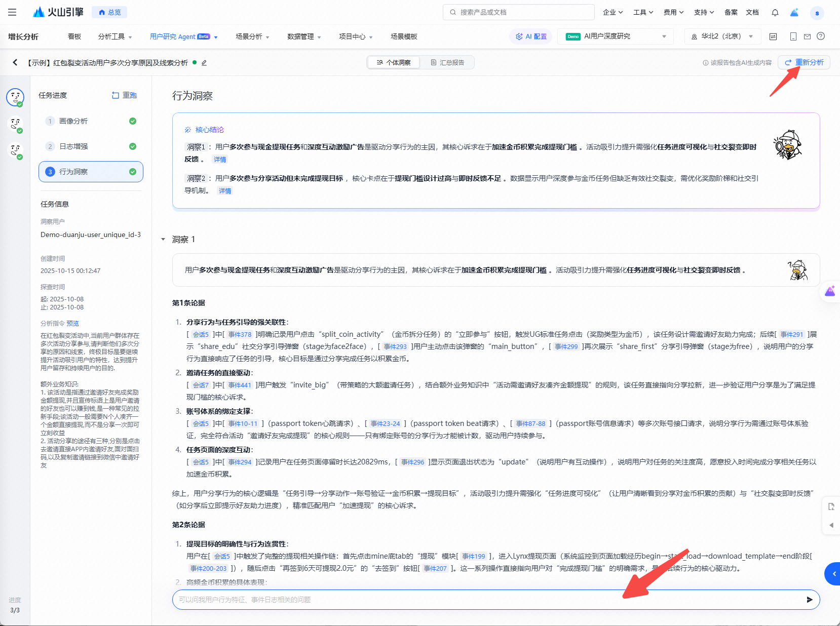Screen dimensions: 840x626
Task: Click the 事件378 reference tag
Action: tap(240, 334)
